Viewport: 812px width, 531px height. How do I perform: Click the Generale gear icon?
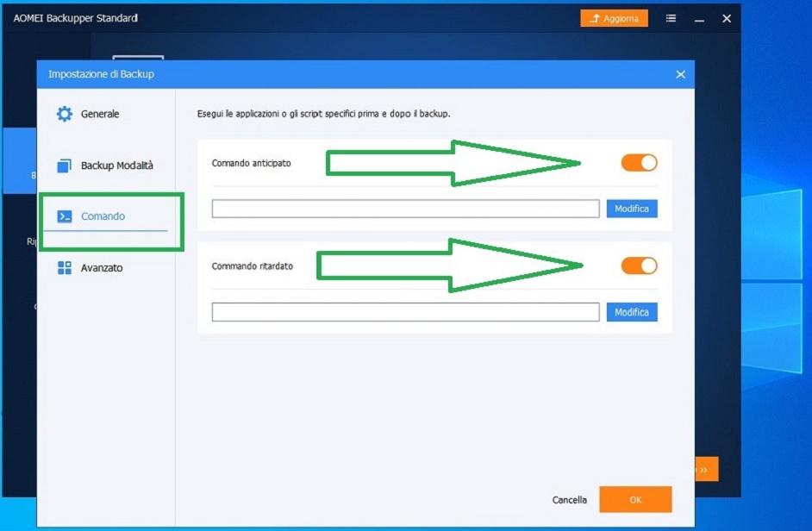point(64,114)
